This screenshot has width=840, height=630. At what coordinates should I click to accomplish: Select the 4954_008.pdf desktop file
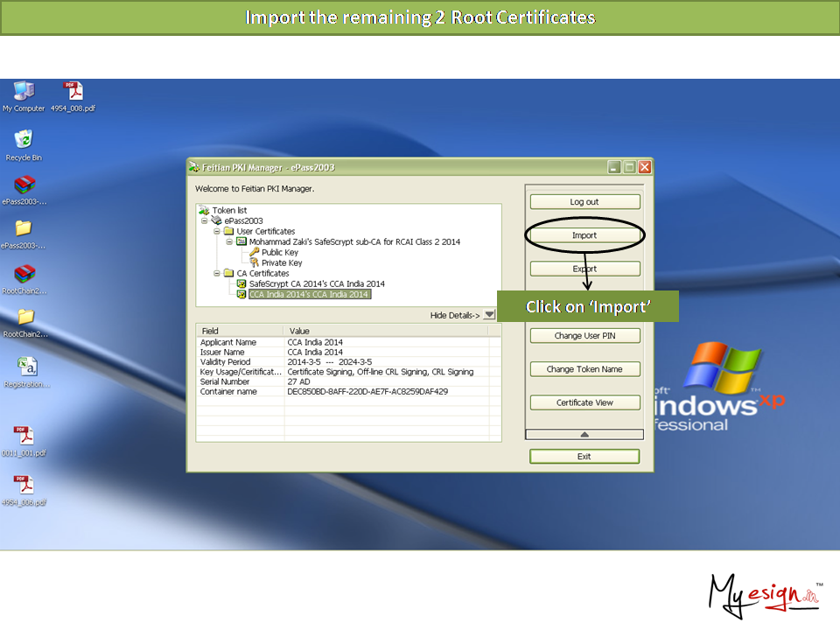click(73, 92)
